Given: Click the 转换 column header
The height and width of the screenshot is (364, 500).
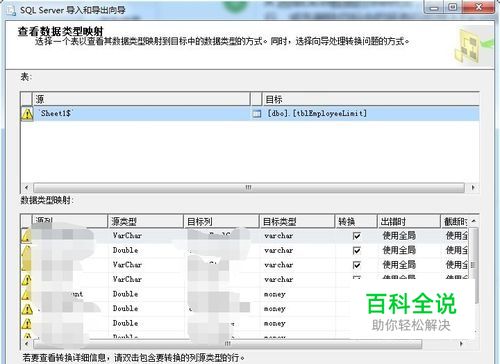Looking at the screenshot, I should [356, 221].
